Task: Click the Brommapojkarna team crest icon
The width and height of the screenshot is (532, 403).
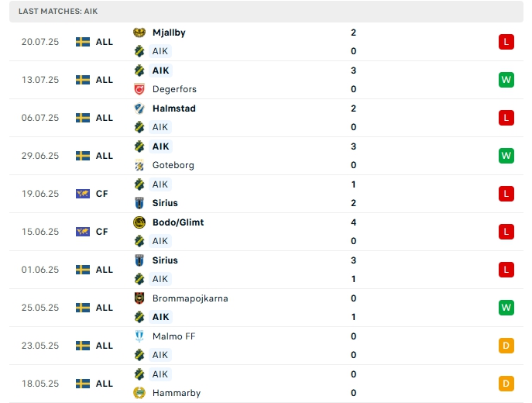Action: click(139, 298)
